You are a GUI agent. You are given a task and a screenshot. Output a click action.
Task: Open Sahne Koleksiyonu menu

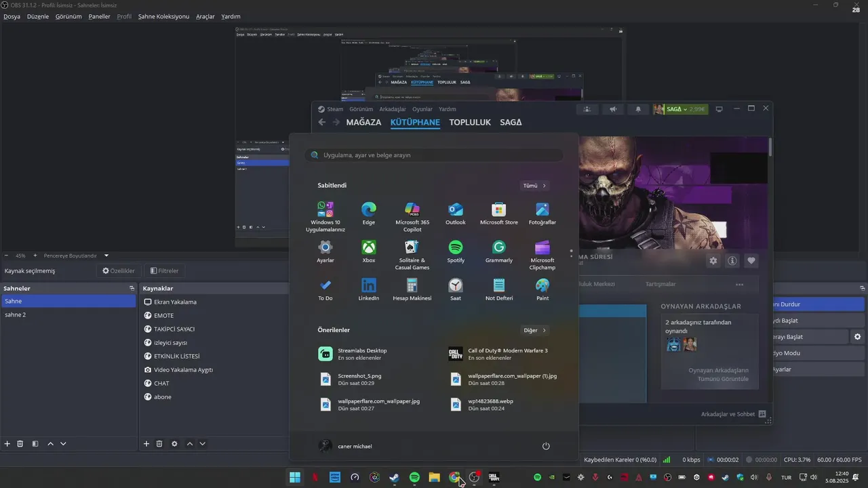click(x=163, y=16)
